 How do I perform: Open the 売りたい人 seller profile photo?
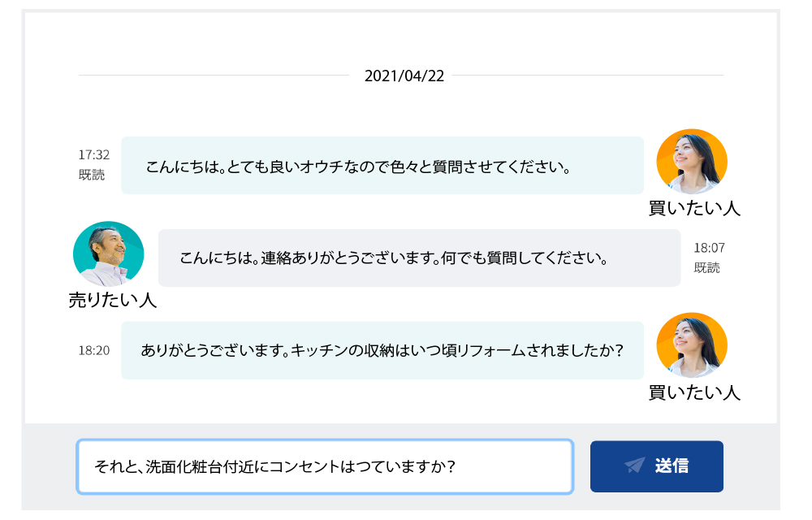(x=109, y=256)
